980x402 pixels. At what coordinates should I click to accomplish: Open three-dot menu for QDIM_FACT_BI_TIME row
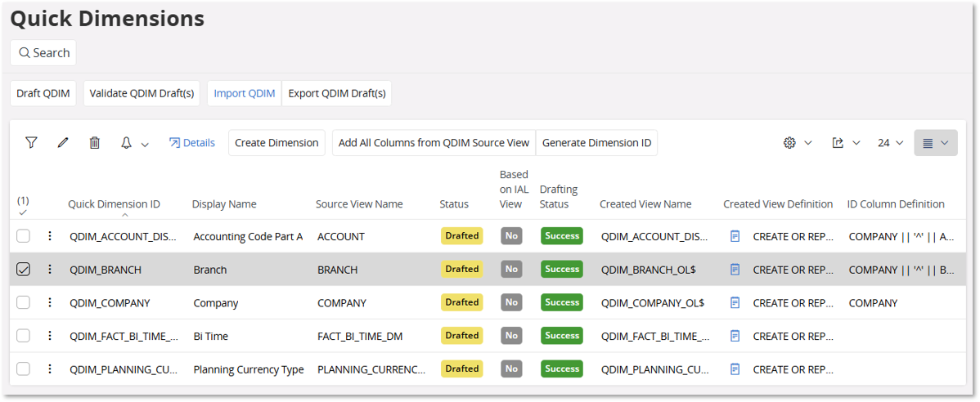click(50, 336)
